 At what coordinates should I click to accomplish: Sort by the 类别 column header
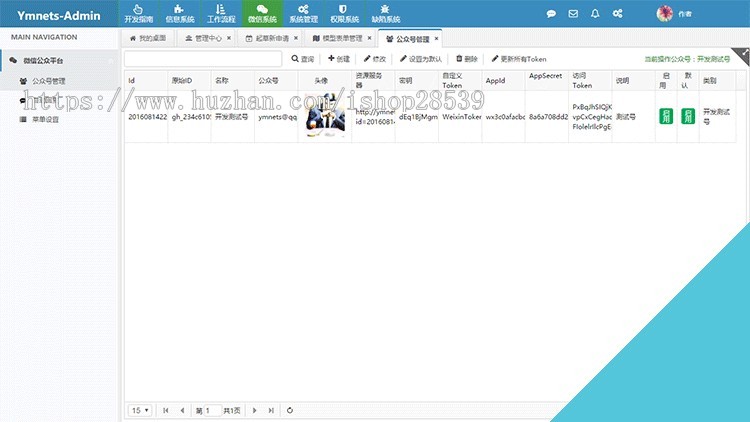coord(717,80)
